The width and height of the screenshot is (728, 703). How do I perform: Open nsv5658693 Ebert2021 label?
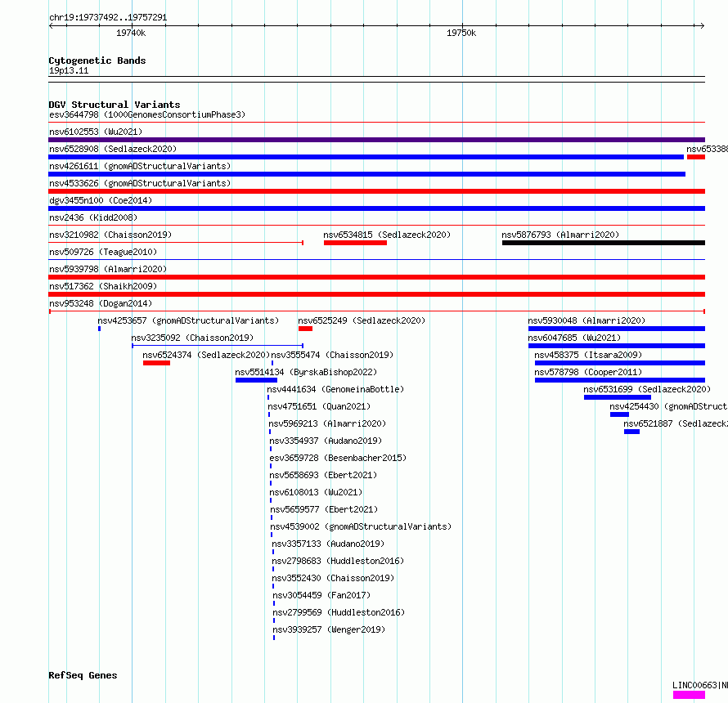point(324,475)
